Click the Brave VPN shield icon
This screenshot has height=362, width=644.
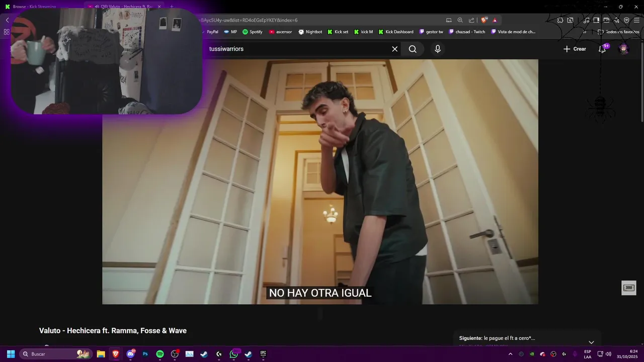[x=626, y=20]
